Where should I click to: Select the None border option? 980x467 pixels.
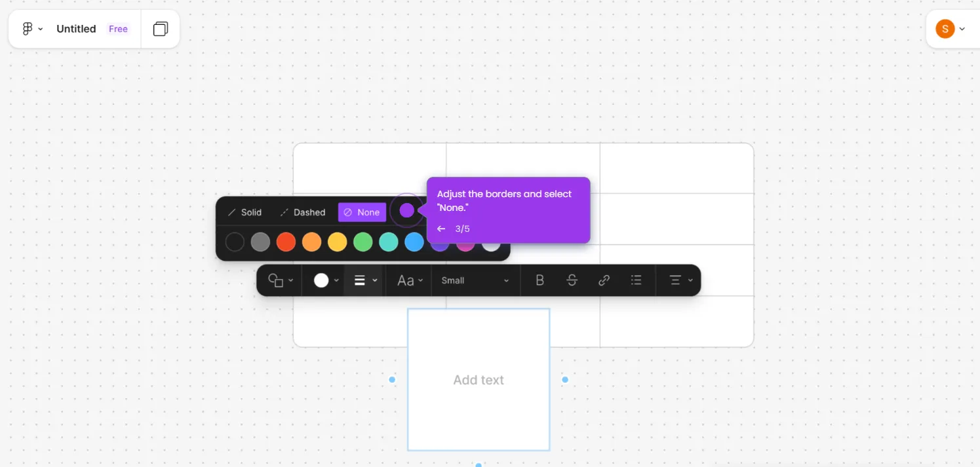click(362, 212)
